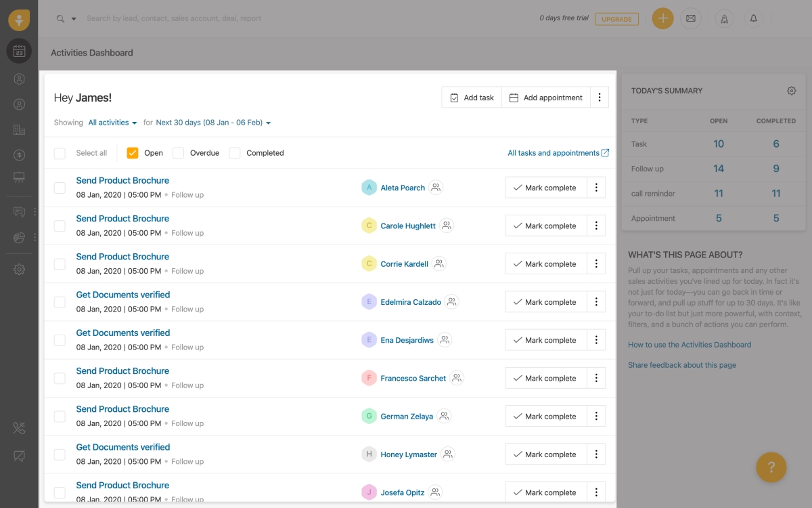Enable the Overdue filter checkbox
The image size is (812, 508).
tap(179, 153)
